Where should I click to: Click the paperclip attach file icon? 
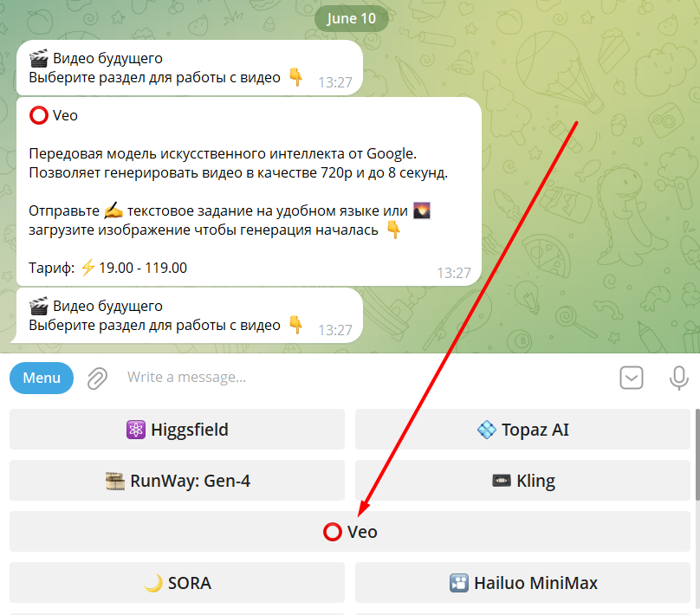click(97, 379)
